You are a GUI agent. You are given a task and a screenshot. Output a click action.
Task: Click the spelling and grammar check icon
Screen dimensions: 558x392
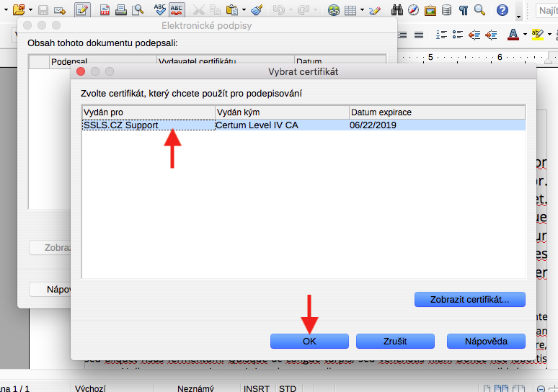(159, 9)
